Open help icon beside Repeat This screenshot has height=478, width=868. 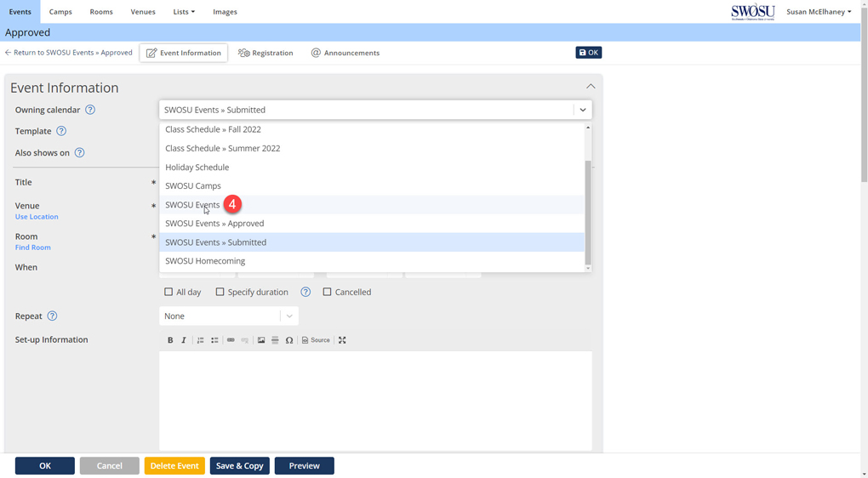click(x=52, y=316)
